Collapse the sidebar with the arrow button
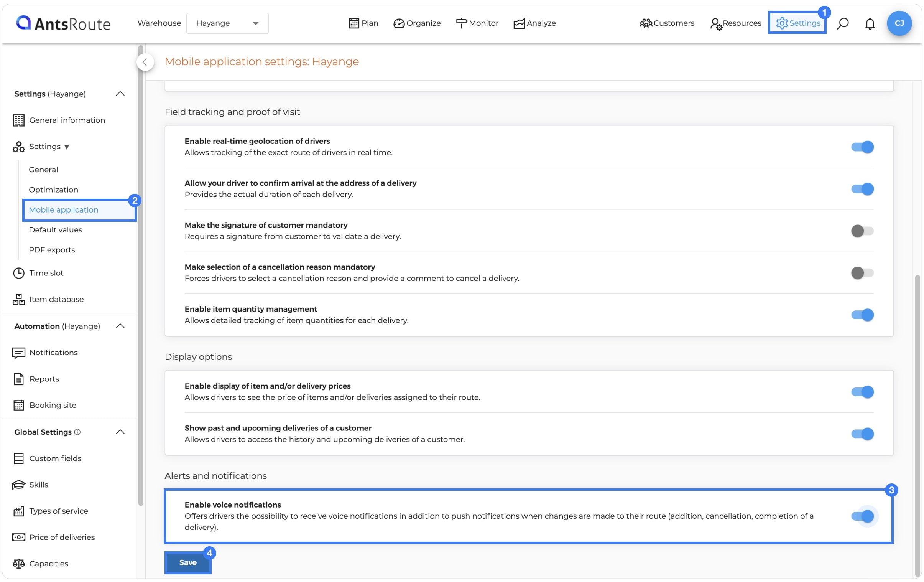 (x=145, y=62)
